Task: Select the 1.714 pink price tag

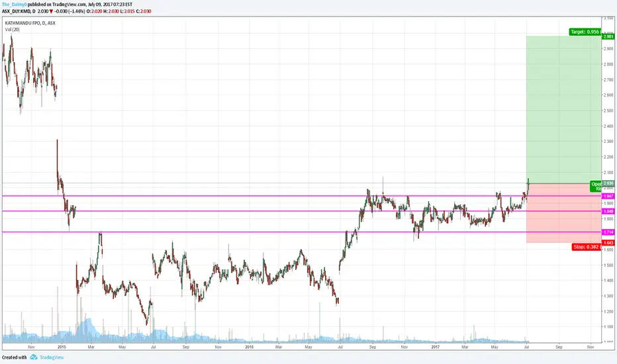Action: click(608, 232)
